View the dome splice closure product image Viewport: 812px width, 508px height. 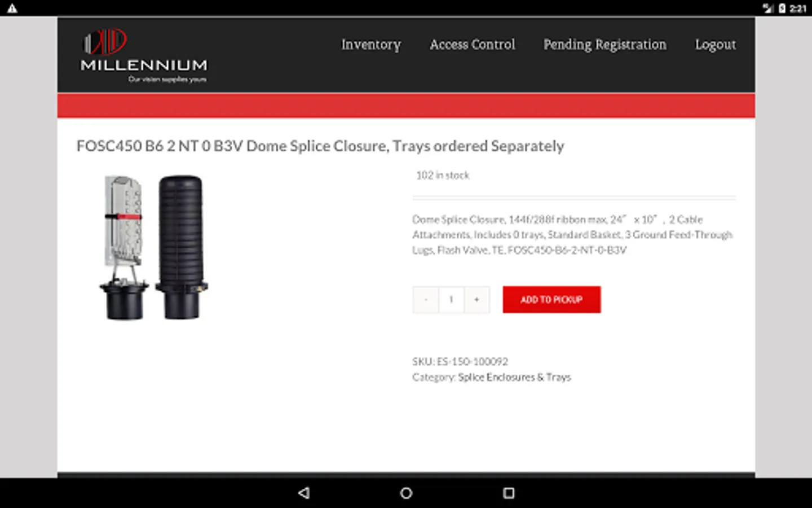(154, 247)
